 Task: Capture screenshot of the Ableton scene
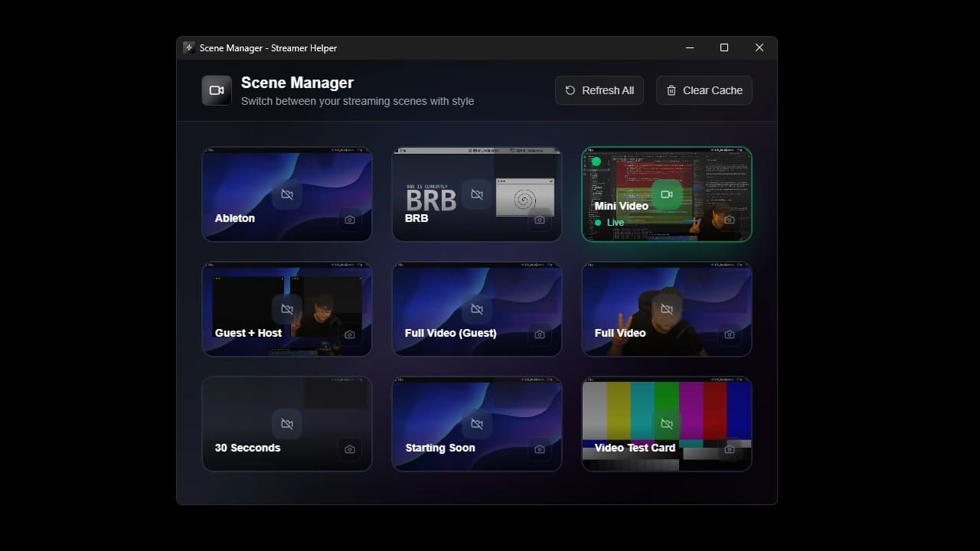coord(350,220)
